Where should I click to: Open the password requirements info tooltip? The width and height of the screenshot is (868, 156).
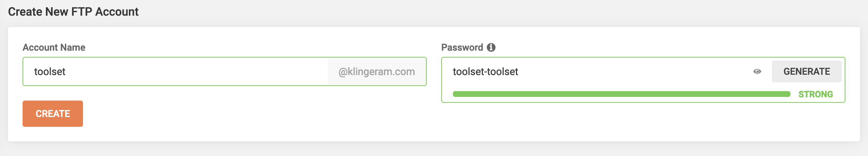[x=491, y=47]
